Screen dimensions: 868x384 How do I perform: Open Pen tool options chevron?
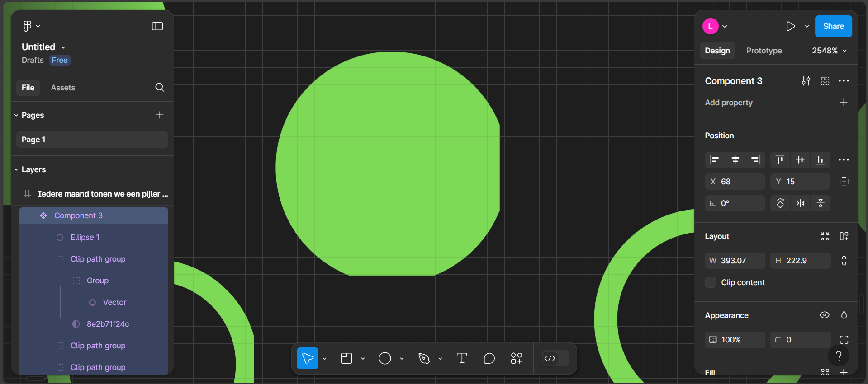pos(440,358)
